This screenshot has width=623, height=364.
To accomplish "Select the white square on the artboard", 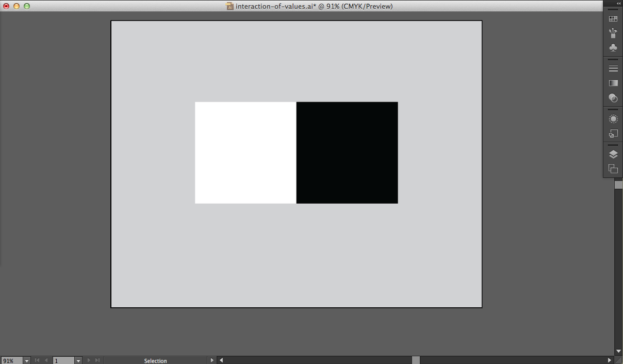I will 245,153.
